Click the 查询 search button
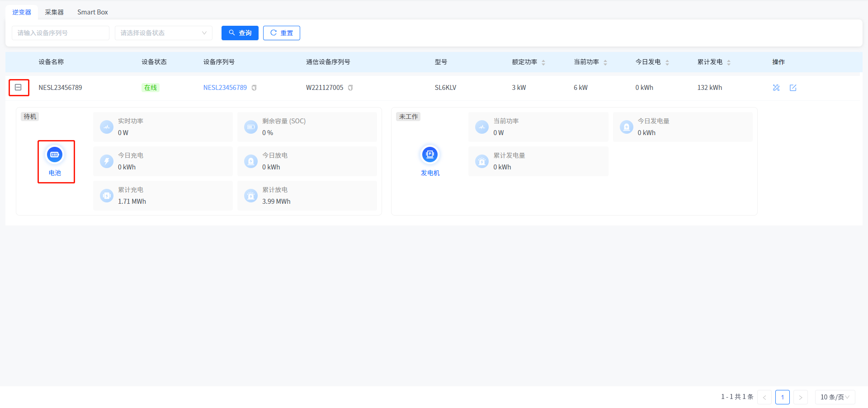Screen dimensions: 868x408 click(240, 33)
